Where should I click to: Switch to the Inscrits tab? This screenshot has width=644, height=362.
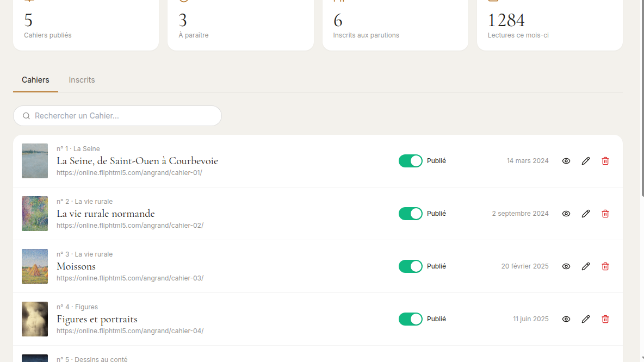pyautogui.click(x=82, y=80)
